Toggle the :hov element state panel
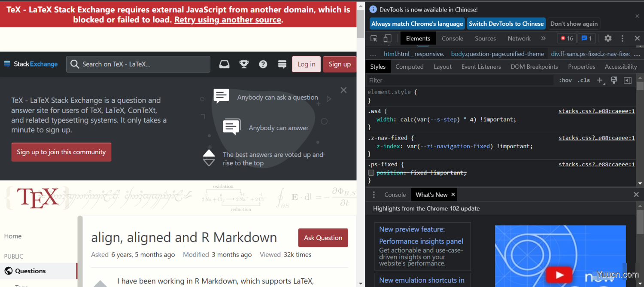This screenshot has height=287, width=644. click(x=565, y=80)
